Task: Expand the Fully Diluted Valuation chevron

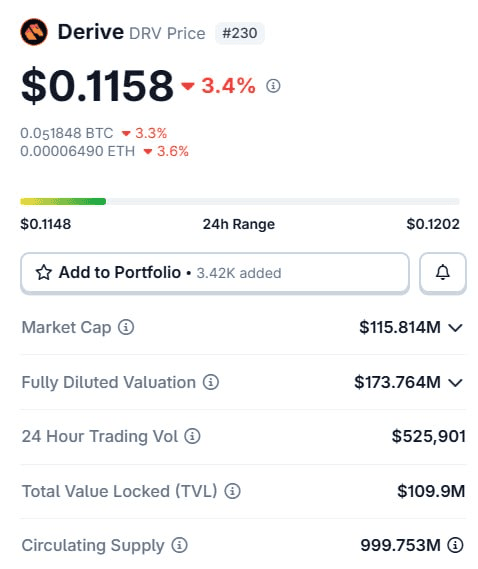Action: pos(455,382)
